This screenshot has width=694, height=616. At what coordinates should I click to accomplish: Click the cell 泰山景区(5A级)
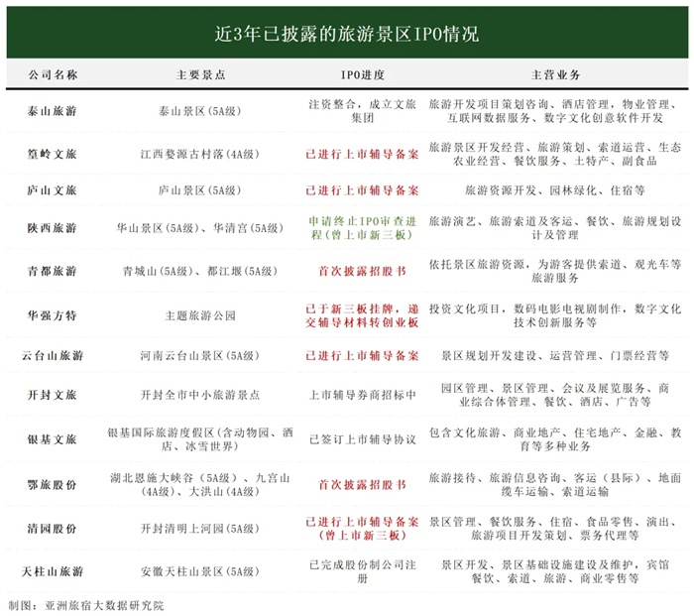[200, 111]
